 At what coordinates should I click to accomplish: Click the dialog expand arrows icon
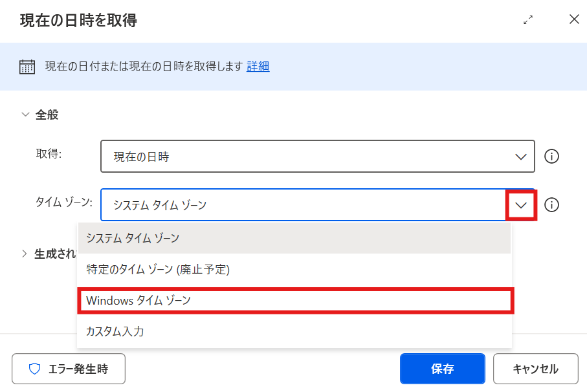coord(528,20)
